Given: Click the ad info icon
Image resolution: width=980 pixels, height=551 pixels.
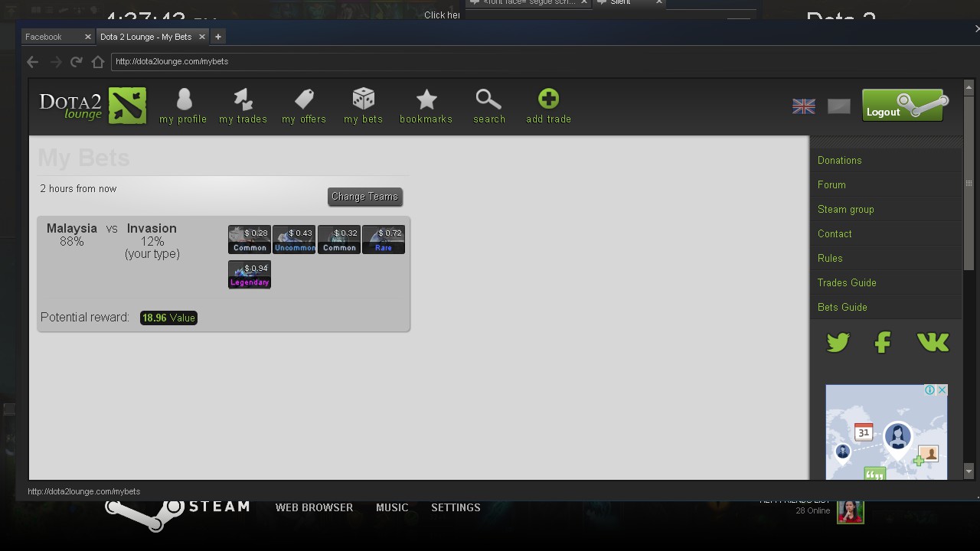Looking at the screenshot, I should click(x=929, y=390).
